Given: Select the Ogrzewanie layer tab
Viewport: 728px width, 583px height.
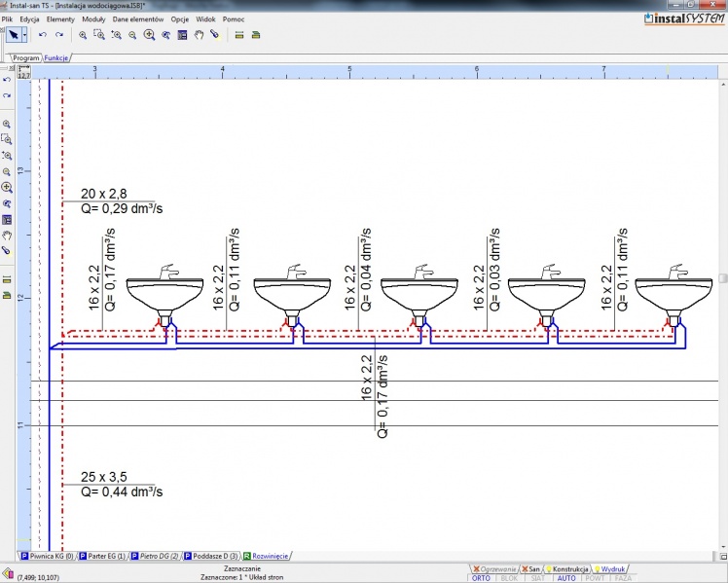Looking at the screenshot, I should pyautogui.click(x=493, y=567).
